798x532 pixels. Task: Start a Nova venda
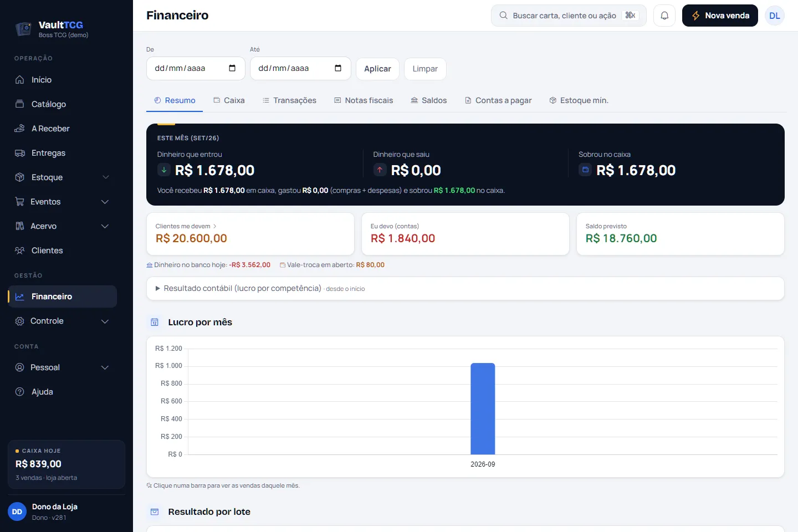click(720, 16)
